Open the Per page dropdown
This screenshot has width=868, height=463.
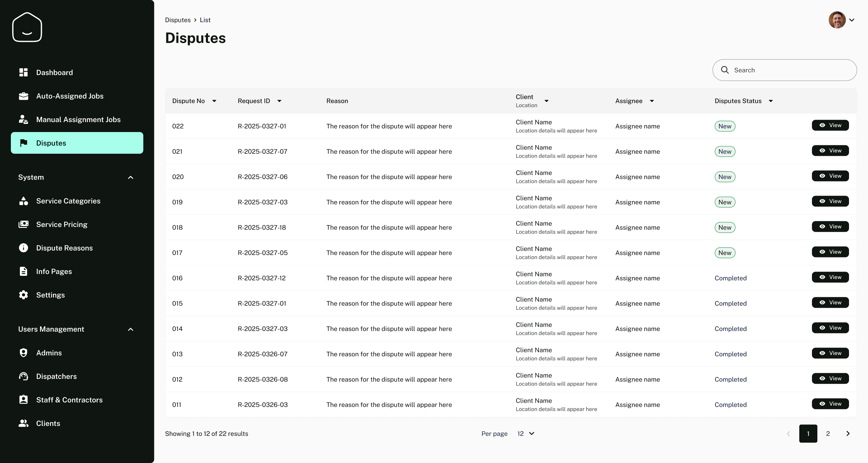pos(526,434)
